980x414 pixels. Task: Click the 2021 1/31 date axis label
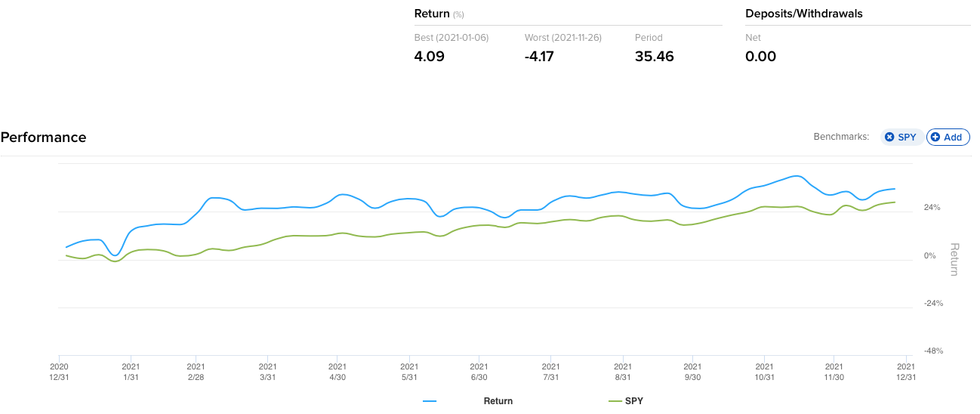(x=131, y=372)
